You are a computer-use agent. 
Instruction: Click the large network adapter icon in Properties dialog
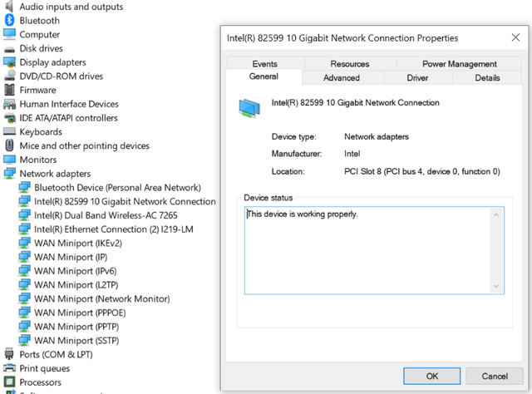coord(249,108)
